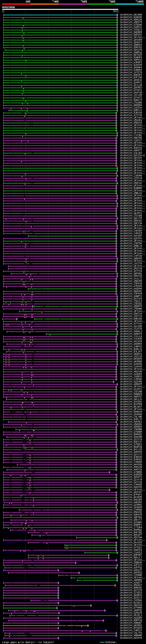This screenshot has width=146, height=644.
Task: Select hit UniRef100_C1BUA6
Action: 131,175
